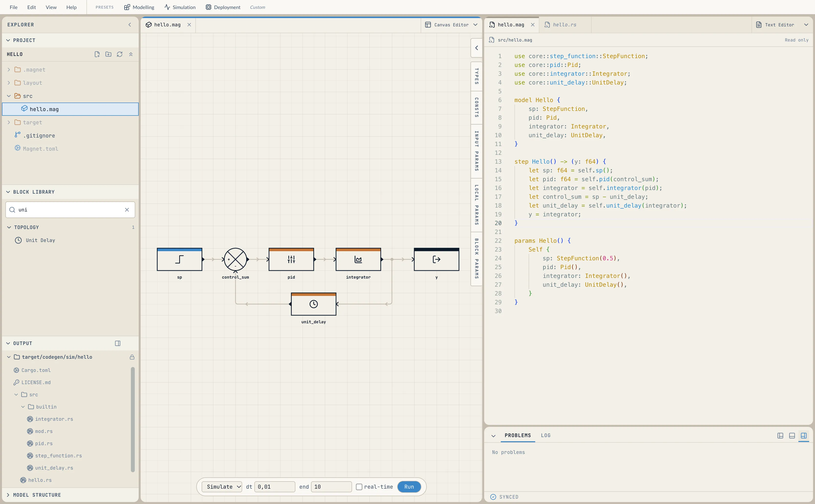This screenshot has width=815, height=504.
Task: Open the File menu
Action: [14, 7]
